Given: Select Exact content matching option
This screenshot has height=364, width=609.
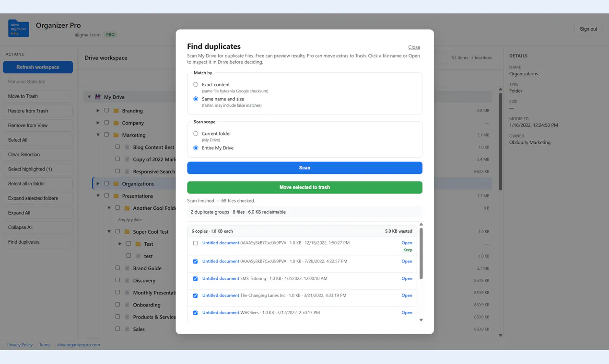Looking at the screenshot, I should pyautogui.click(x=196, y=84).
